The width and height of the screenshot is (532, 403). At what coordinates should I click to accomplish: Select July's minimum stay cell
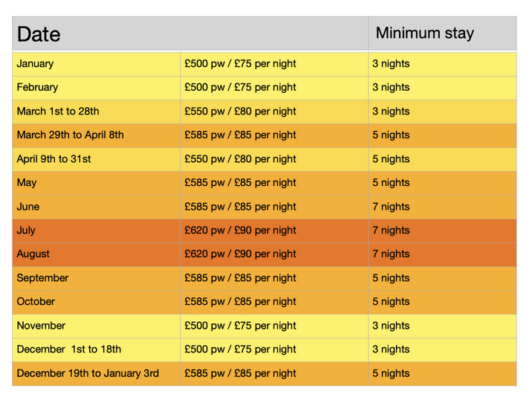[391, 230]
